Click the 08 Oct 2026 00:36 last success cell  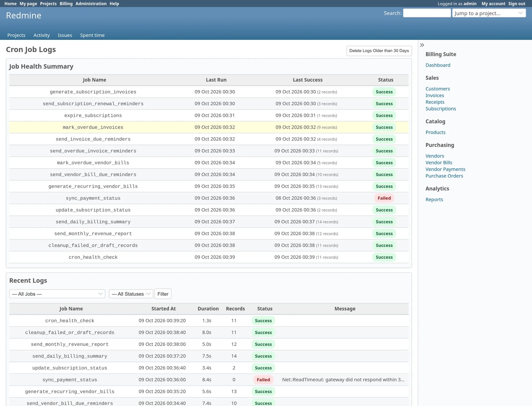pos(306,198)
